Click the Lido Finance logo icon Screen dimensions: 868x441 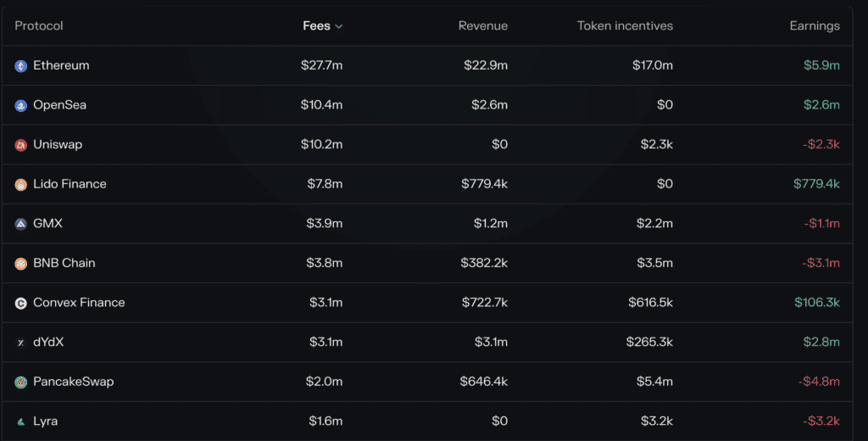(21, 185)
